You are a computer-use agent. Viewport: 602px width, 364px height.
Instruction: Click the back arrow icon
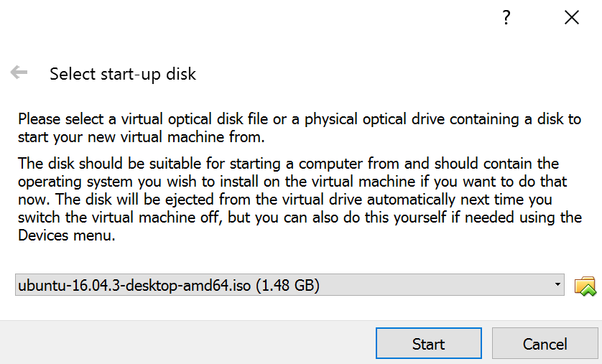19,72
